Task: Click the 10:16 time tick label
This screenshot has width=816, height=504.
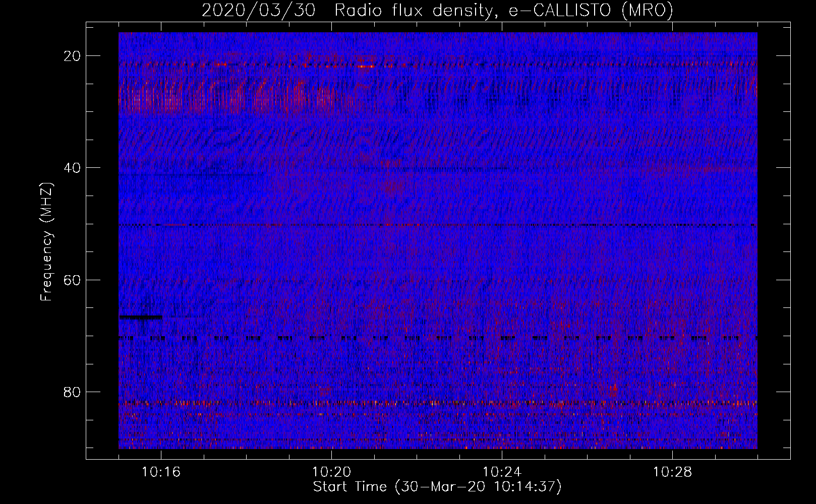Action: click(161, 472)
